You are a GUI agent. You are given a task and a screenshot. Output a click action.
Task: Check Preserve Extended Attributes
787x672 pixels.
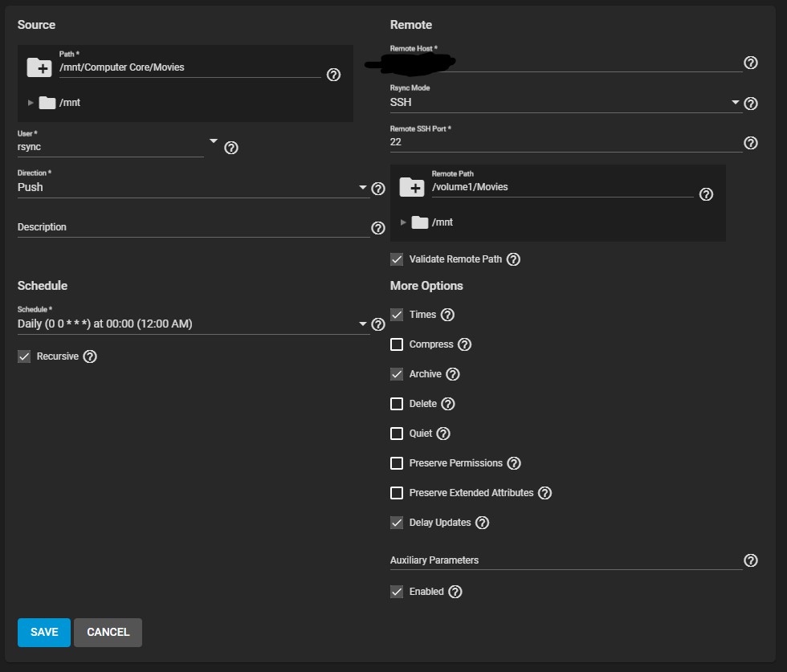pyautogui.click(x=397, y=493)
